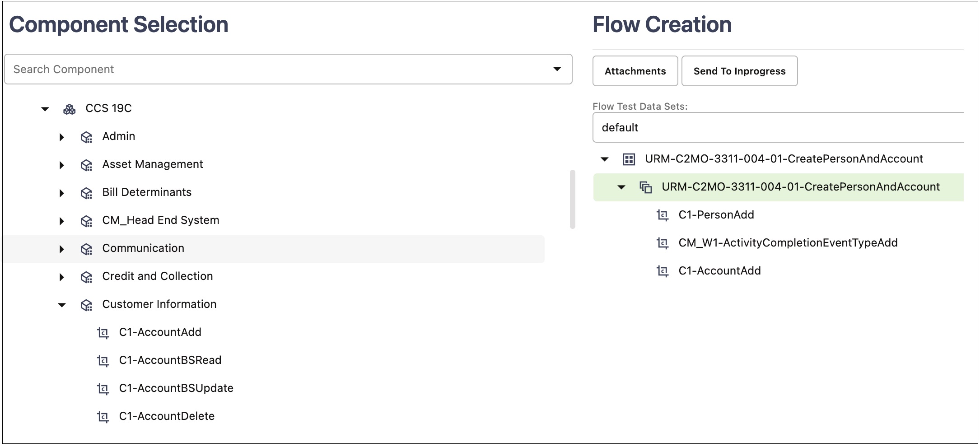Screen dimensions: 980x447
Task: Select the Asset Management label
Action: 153,164
